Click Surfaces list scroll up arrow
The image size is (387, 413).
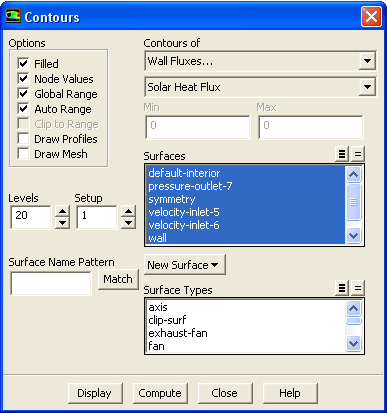[353, 174]
